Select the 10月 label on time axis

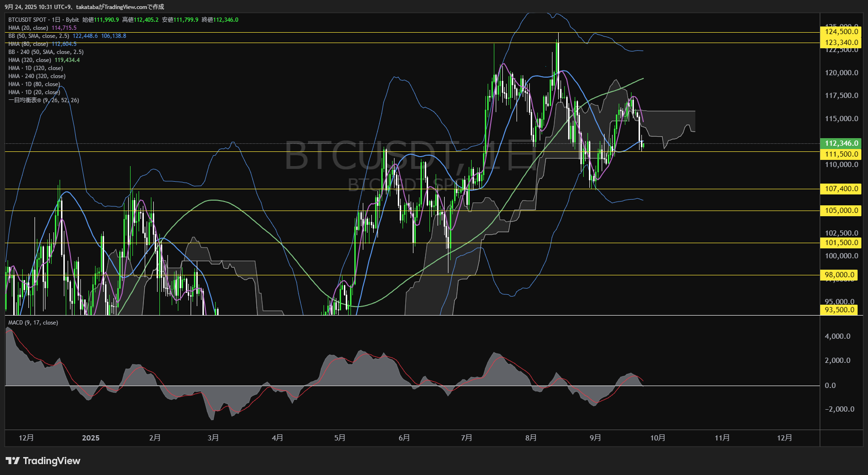pos(658,438)
